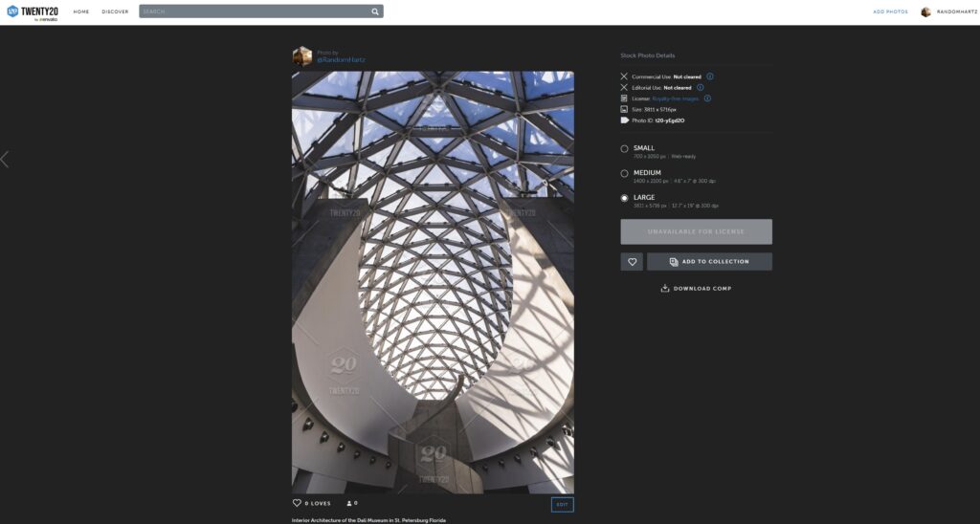Click the Photo ID tag icon
The width and height of the screenshot is (980, 524).
tap(624, 120)
